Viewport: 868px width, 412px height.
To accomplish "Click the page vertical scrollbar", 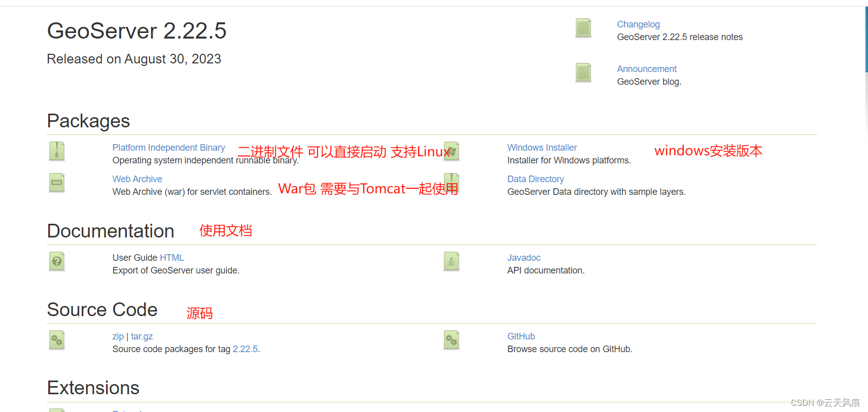I will pos(866,40).
